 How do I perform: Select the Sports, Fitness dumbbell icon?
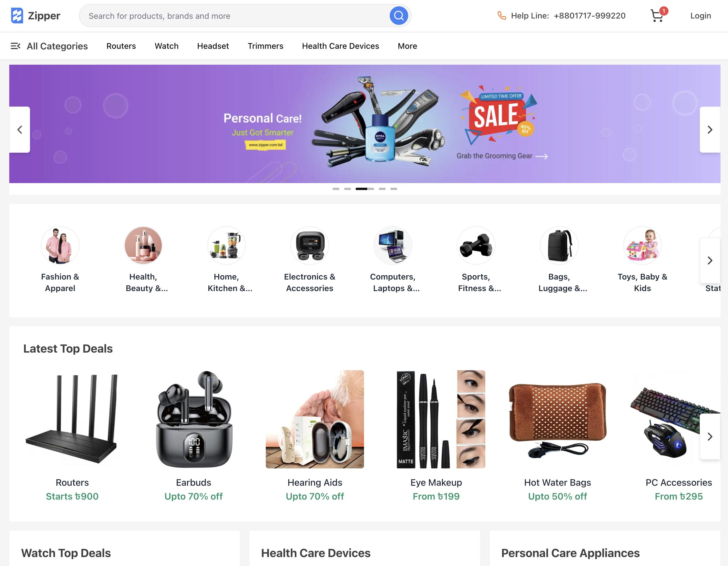tap(476, 245)
